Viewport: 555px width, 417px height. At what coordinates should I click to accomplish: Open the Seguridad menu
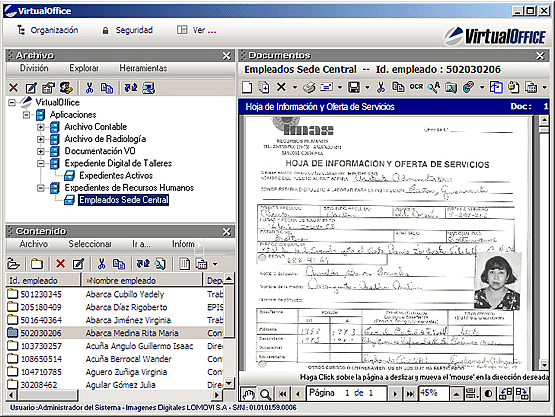pyautogui.click(x=127, y=30)
